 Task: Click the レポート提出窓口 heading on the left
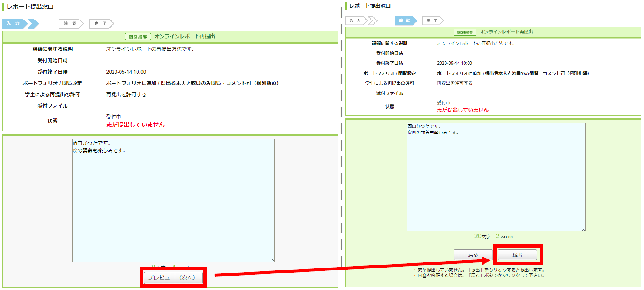[29, 5]
